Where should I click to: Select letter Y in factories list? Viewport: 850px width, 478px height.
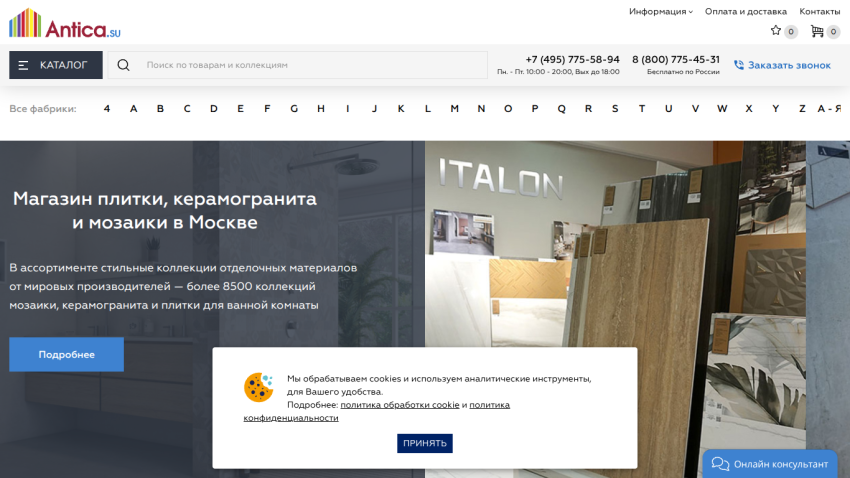[776, 109]
